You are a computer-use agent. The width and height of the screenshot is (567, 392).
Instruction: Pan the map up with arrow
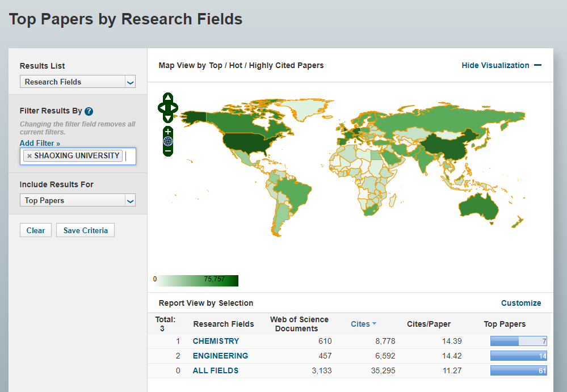tap(167, 98)
